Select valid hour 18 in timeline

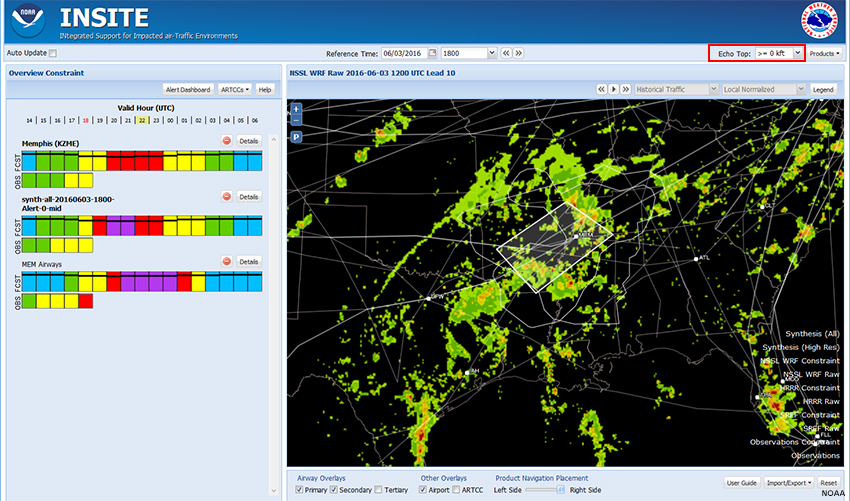tap(86, 120)
